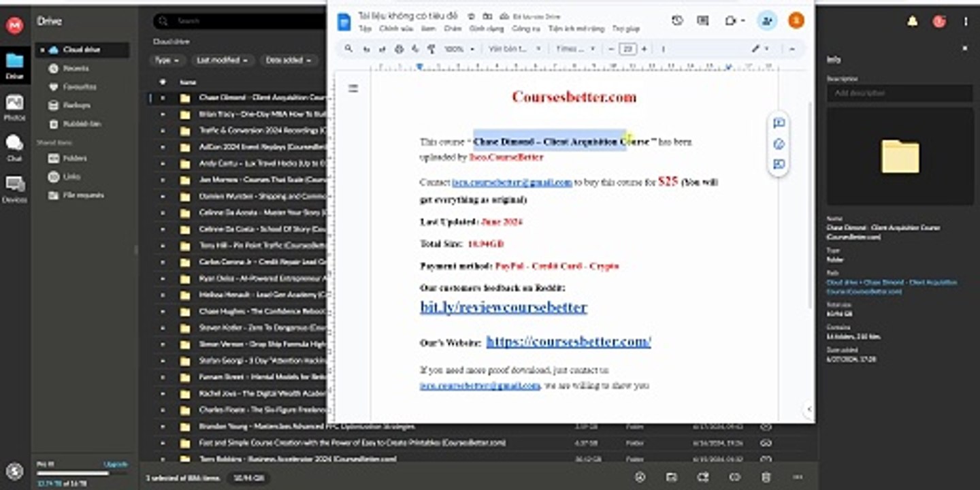Toggle favourite marker for Brian Tracy folder
The width and height of the screenshot is (980, 490).
163,114
